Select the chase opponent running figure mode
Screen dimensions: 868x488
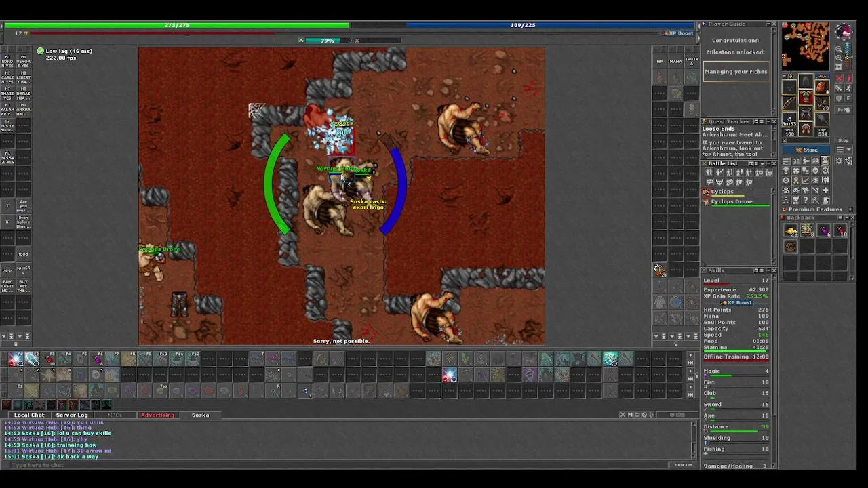click(849, 88)
